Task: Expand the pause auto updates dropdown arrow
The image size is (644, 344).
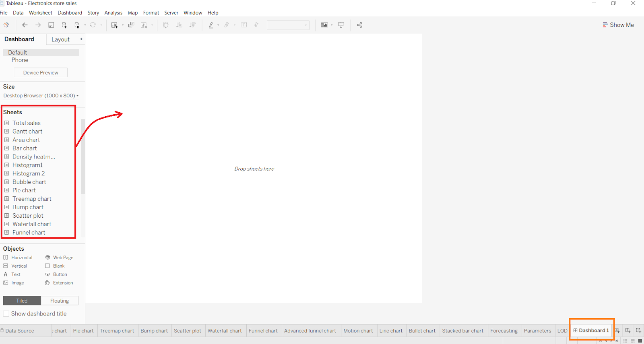Action: 85,25
